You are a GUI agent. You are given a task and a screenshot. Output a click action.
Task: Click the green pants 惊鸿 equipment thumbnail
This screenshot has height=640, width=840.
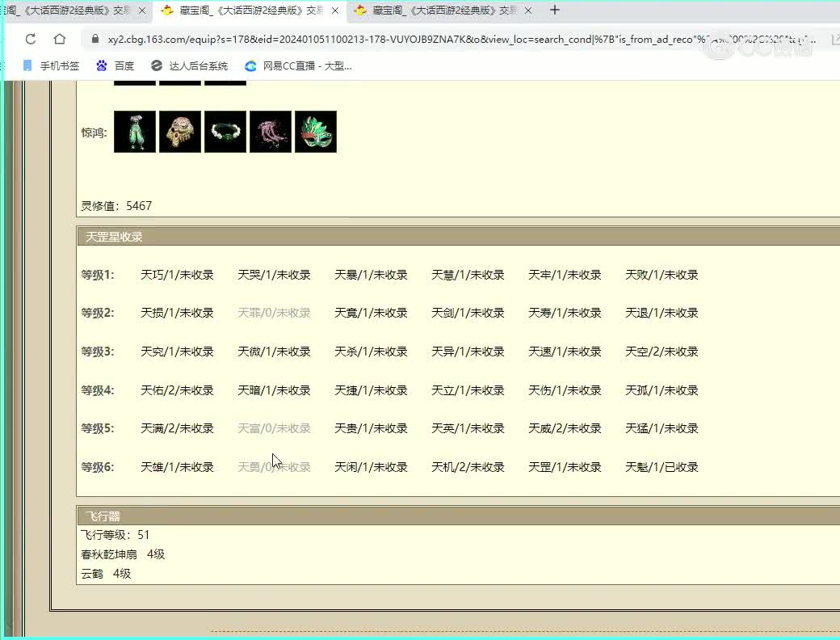135,132
